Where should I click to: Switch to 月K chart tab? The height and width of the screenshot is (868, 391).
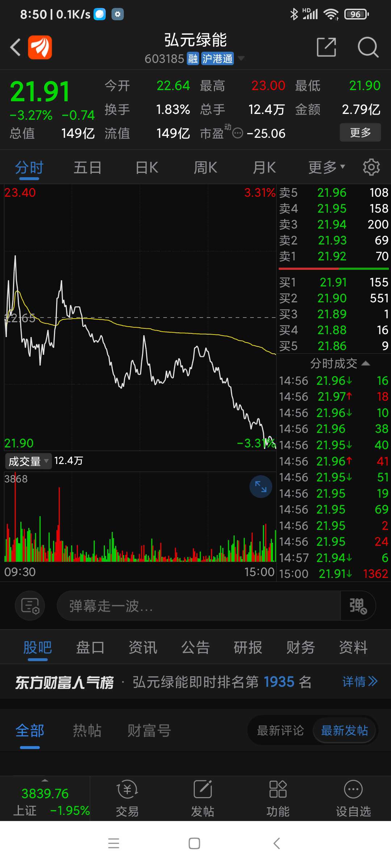coord(264,167)
